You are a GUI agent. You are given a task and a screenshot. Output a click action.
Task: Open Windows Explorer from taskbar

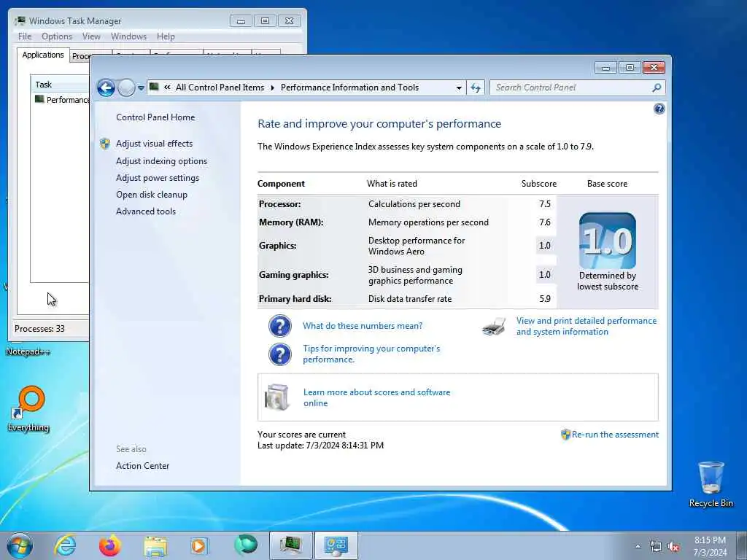point(155,545)
